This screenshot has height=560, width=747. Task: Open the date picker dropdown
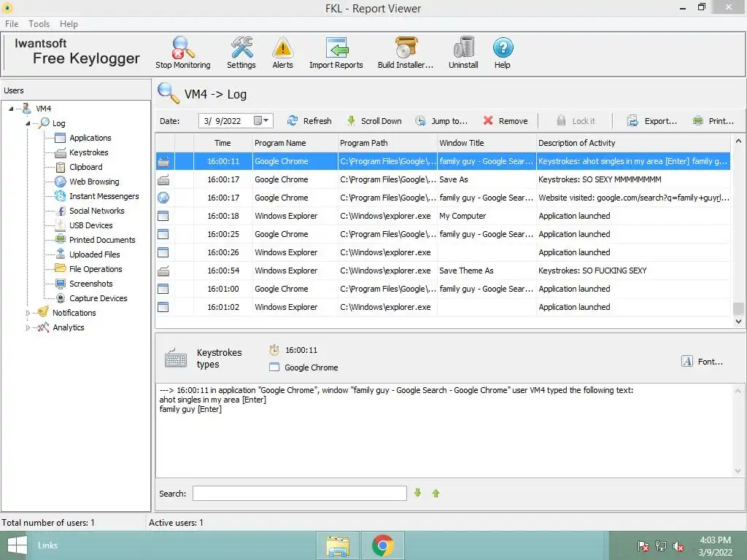[x=262, y=120]
